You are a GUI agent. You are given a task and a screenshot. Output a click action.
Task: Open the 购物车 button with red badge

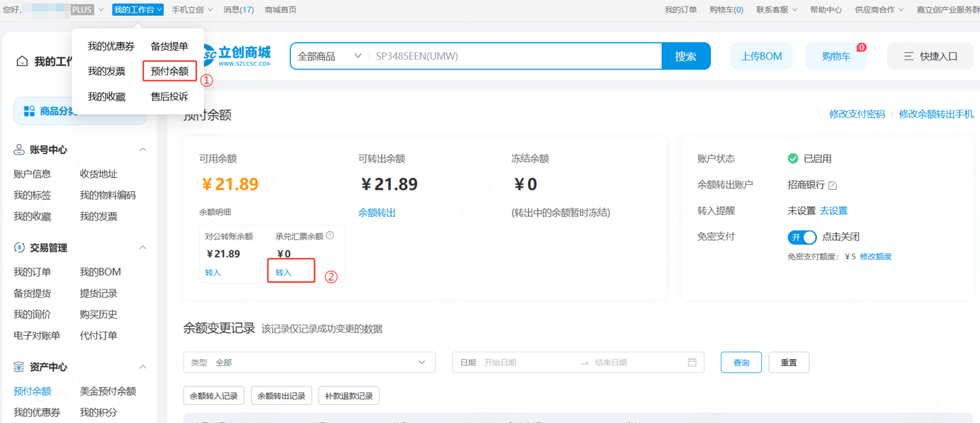pos(836,56)
